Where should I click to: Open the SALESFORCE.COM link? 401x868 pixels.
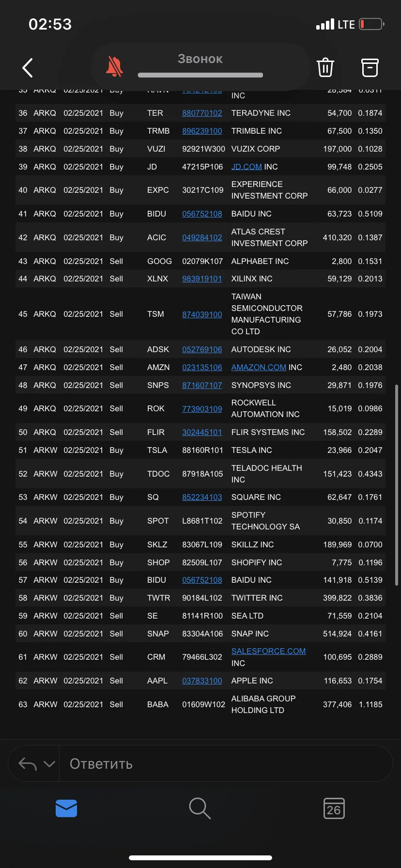tap(268, 651)
